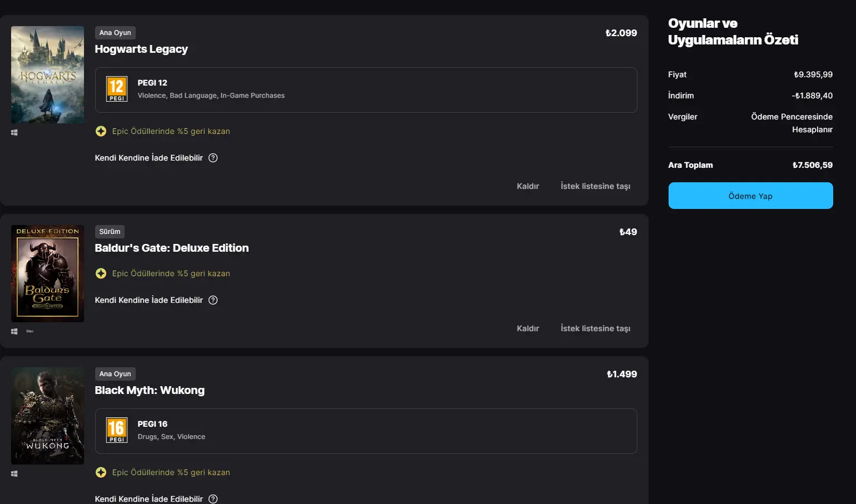This screenshot has height=504, width=856.
Task: Click İndirim discount value -₺1.889,40
Action: click(x=812, y=96)
